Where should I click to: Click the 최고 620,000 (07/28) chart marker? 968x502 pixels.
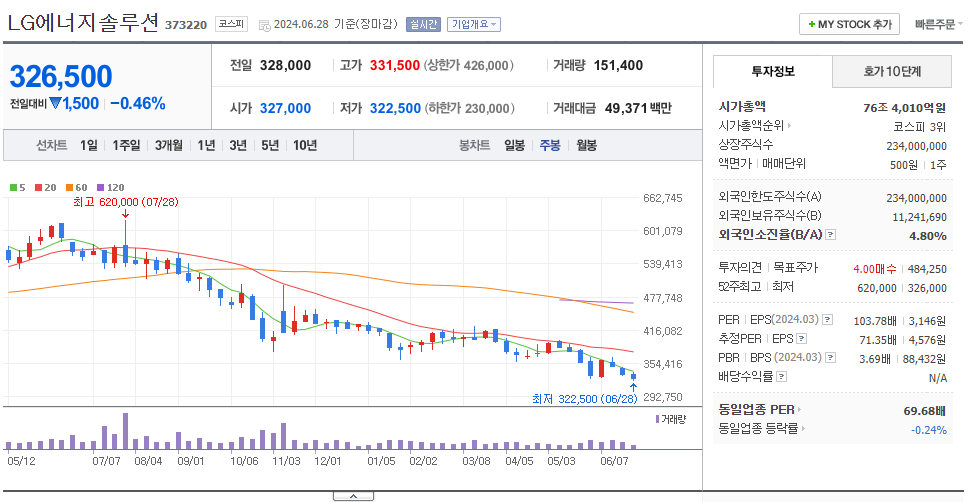(126, 202)
